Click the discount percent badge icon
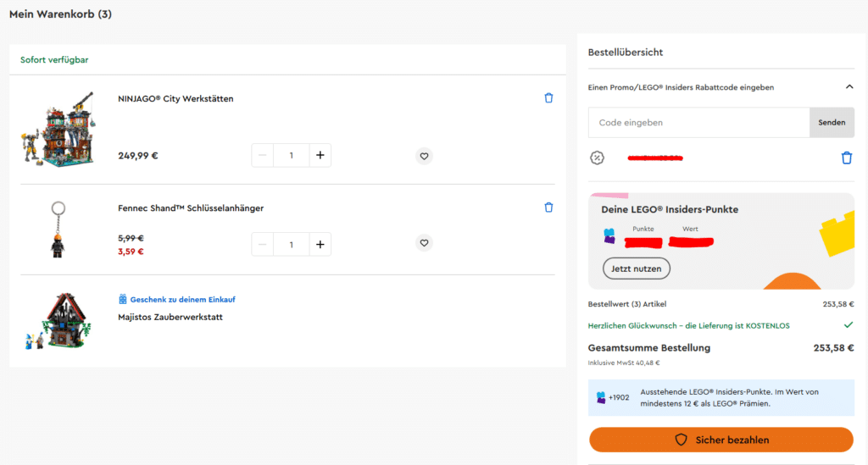 (x=597, y=158)
